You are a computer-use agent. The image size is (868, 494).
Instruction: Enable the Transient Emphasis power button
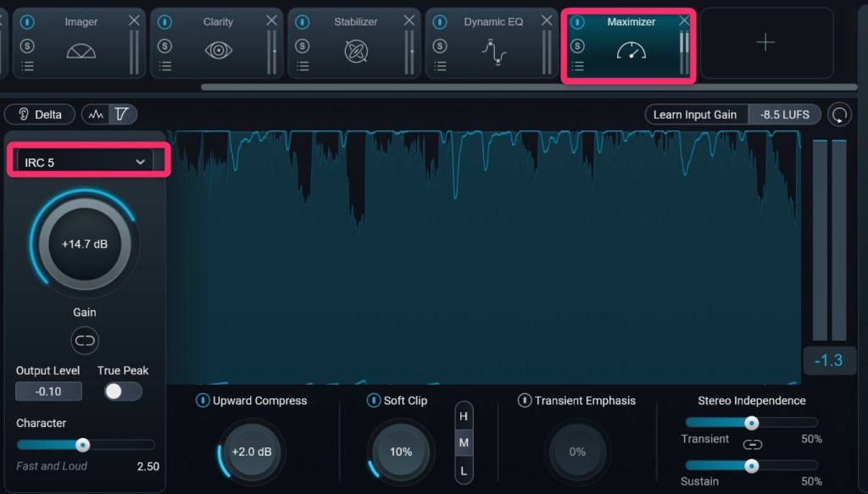click(524, 401)
